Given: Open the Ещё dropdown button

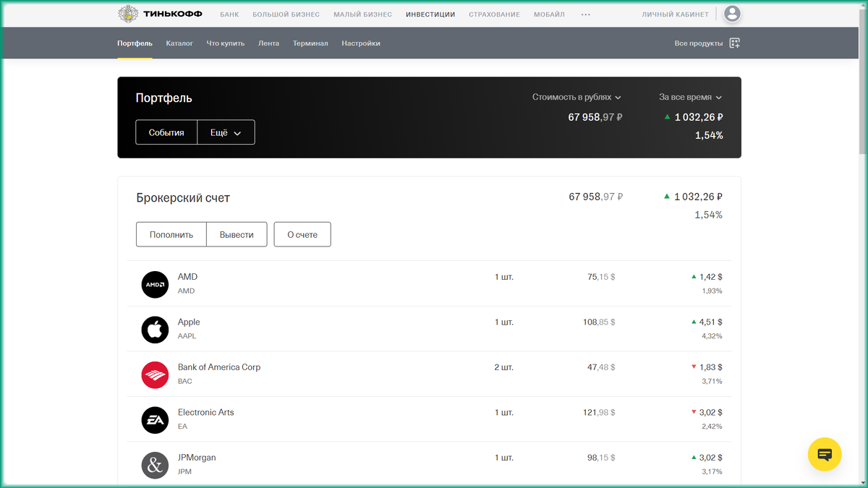Looking at the screenshot, I should tap(226, 132).
